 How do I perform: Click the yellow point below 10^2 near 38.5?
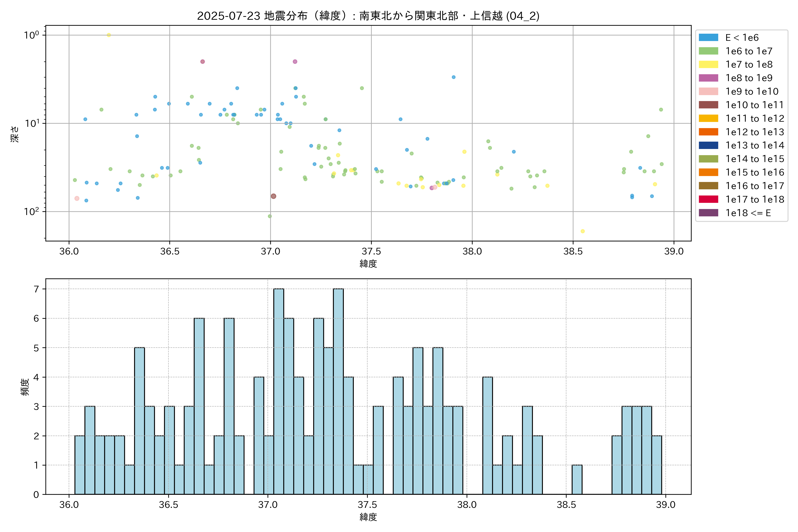[x=583, y=231]
